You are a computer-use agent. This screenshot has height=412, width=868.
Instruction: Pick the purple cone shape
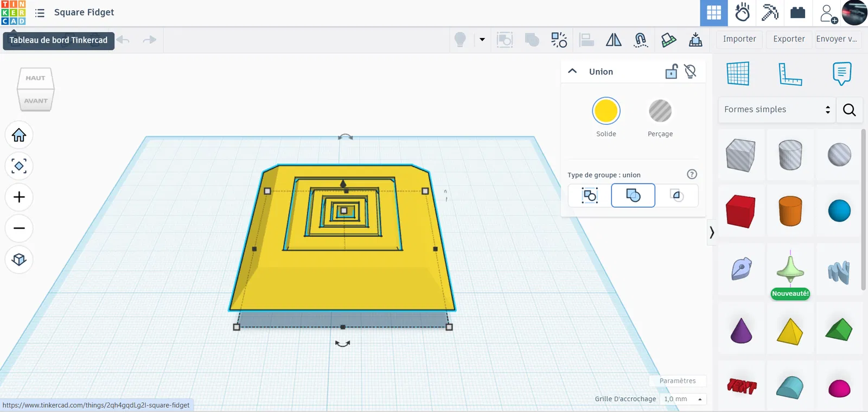741,330
